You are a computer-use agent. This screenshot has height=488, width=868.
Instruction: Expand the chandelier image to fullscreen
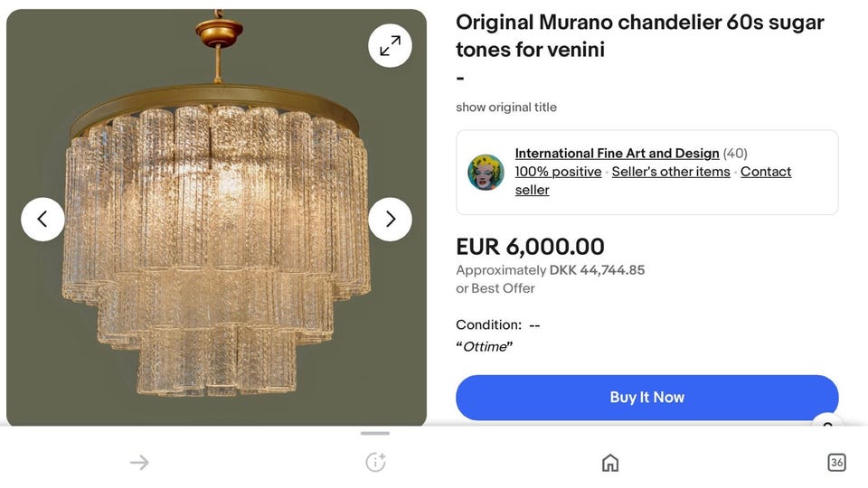[x=390, y=45]
